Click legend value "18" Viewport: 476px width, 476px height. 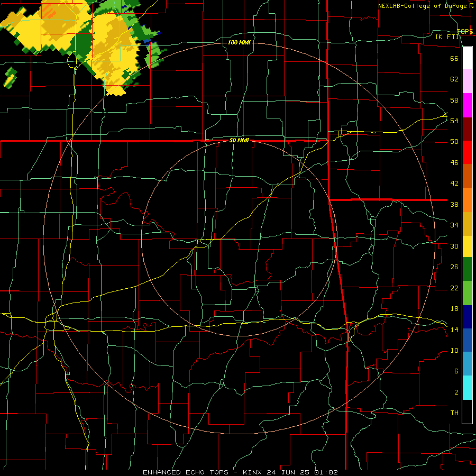454,309
